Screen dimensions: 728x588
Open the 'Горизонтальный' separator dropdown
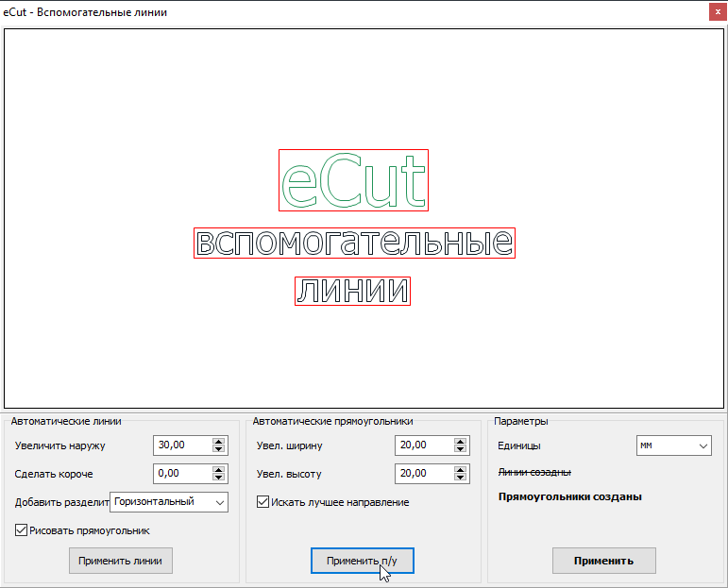pyautogui.click(x=169, y=502)
